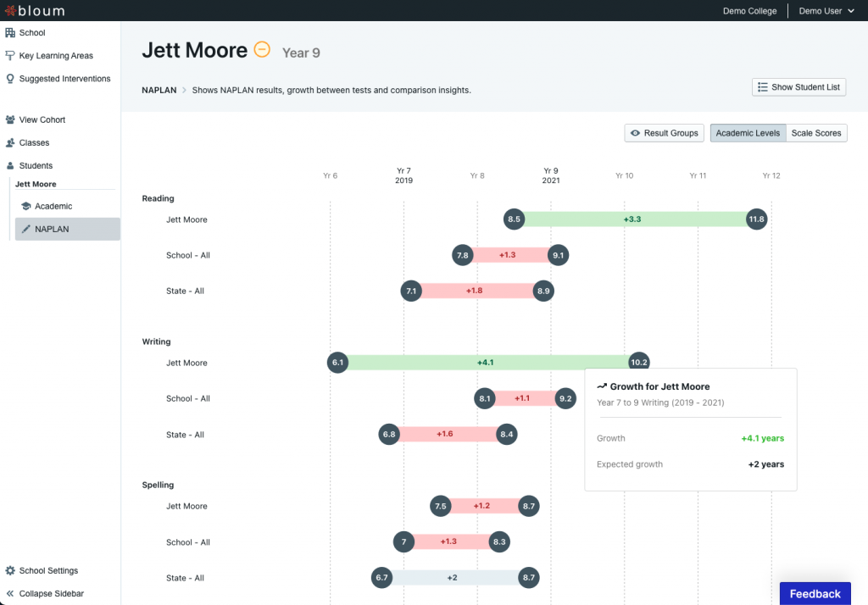Click the Key Learning Areas flag icon
Image resolution: width=868 pixels, height=605 pixels.
(10, 55)
